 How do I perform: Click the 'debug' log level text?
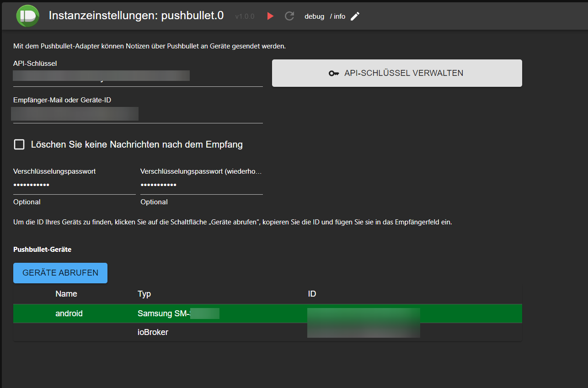[315, 16]
